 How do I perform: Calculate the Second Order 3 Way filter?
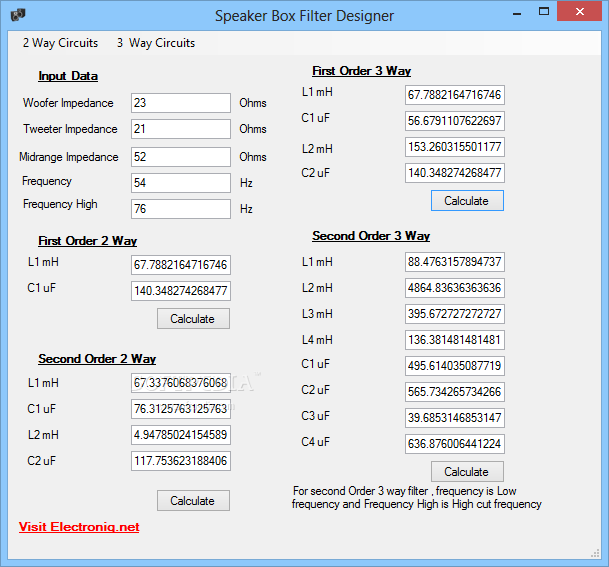coord(467,472)
